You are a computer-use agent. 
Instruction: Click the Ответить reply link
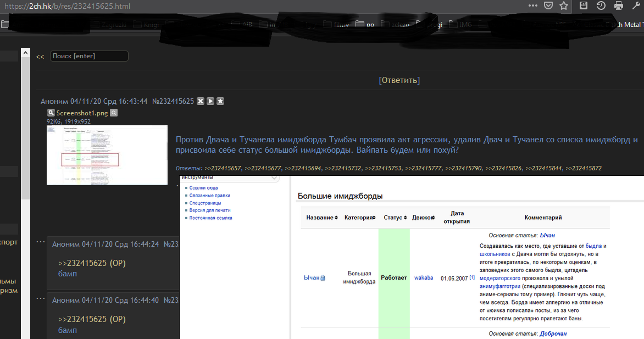(399, 80)
